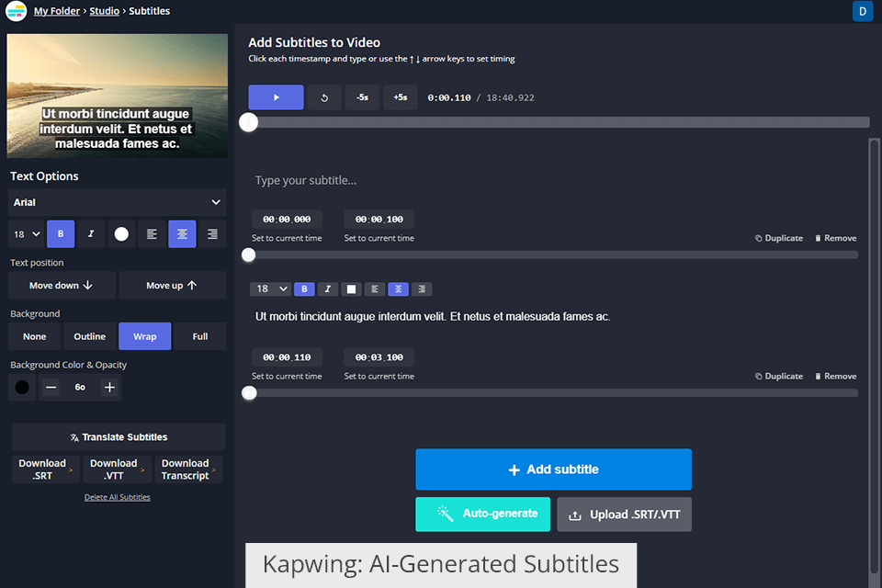Duplicate the 'Ut morbi tincidunt' subtitle

pyautogui.click(x=778, y=376)
